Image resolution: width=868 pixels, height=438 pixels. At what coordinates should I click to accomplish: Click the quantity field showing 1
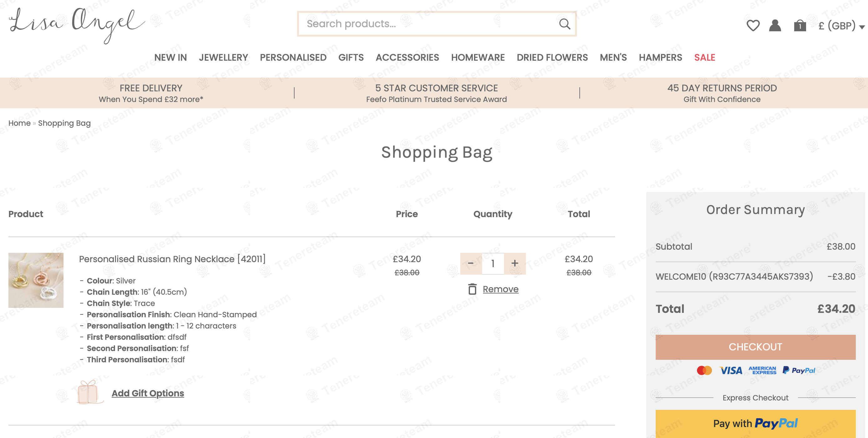click(x=493, y=263)
